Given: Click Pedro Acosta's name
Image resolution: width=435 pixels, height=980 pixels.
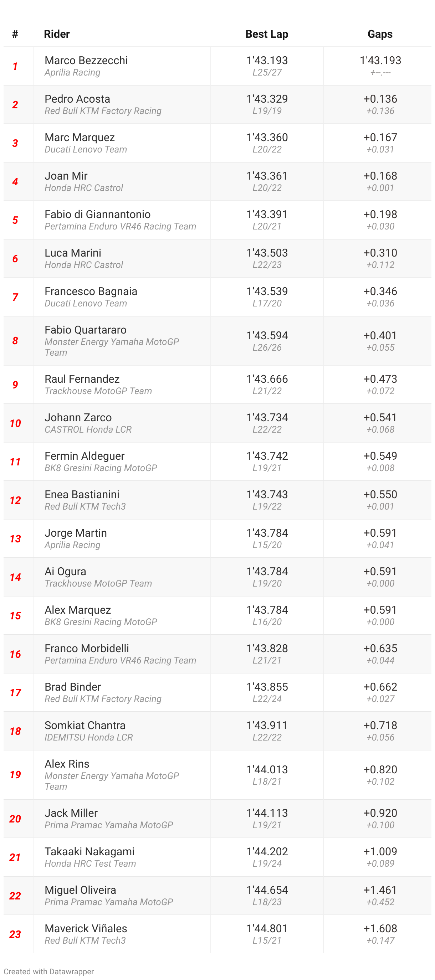Looking at the screenshot, I should 77,99.
